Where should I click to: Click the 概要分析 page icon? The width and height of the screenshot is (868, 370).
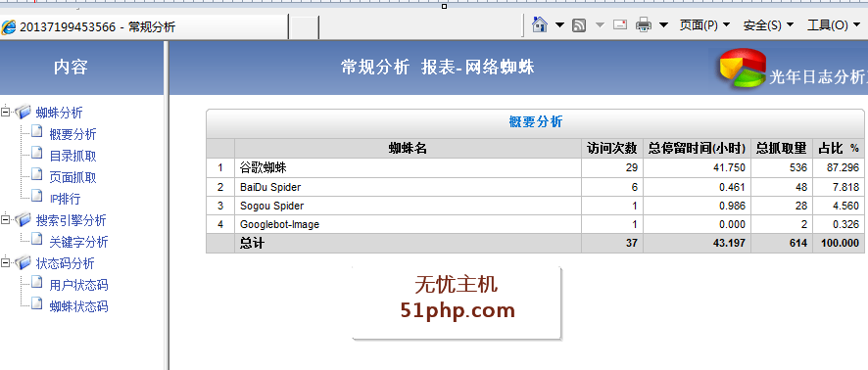37,131
